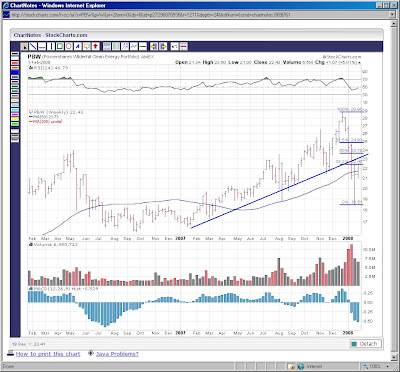Image resolution: width=400 pixels, height=372 pixels.
Task: Pick the white color swatch
Action: [15, 58]
